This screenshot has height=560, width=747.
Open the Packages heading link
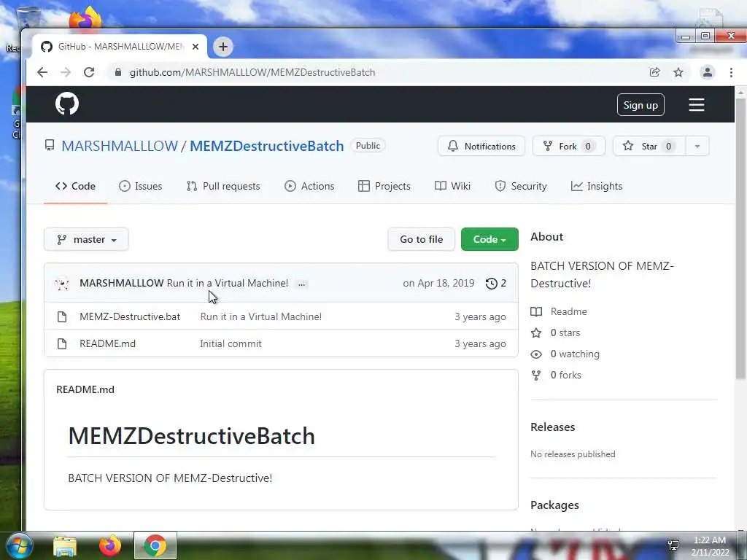click(x=554, y=505)
